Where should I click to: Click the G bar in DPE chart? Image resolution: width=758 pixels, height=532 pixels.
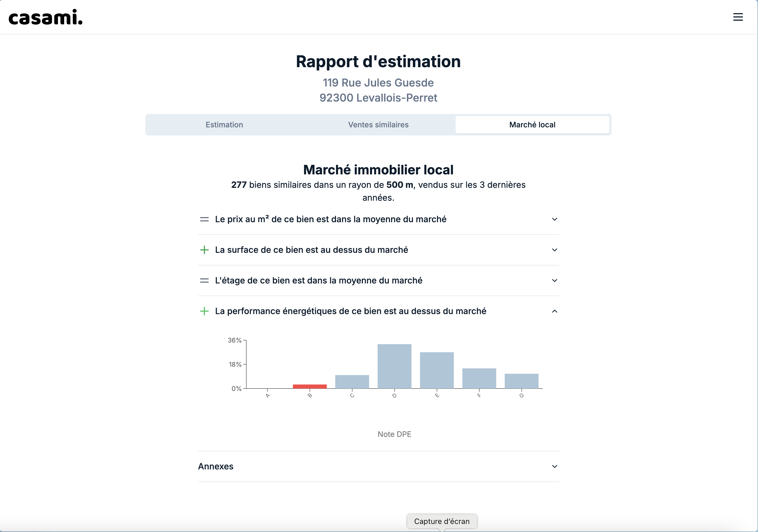click(521, 381)
